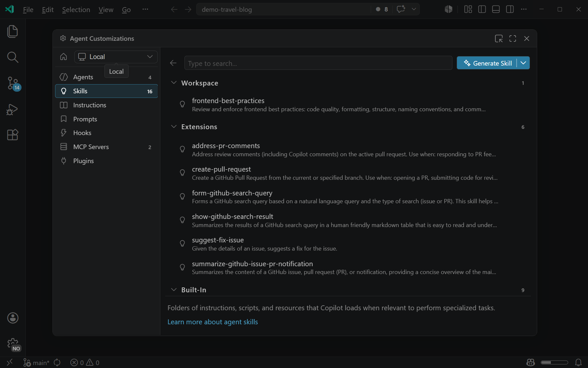Toggle the Secondary Side Bar visibility

(509, 9)
